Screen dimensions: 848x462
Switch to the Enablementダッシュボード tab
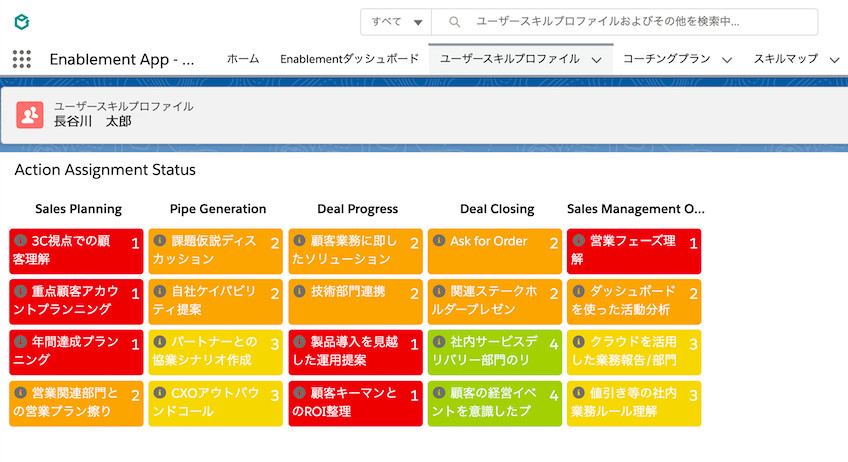pyautogui.click(x=349, y=59)
